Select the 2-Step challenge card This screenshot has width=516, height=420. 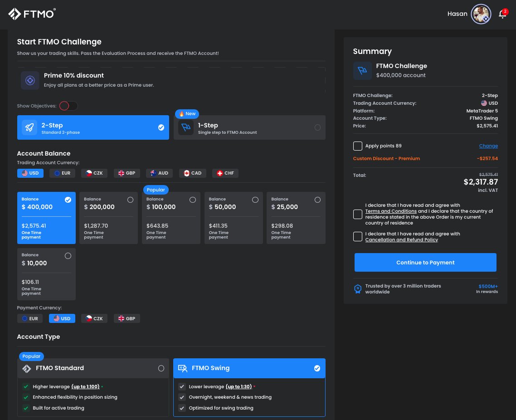[x=93, y=127]
